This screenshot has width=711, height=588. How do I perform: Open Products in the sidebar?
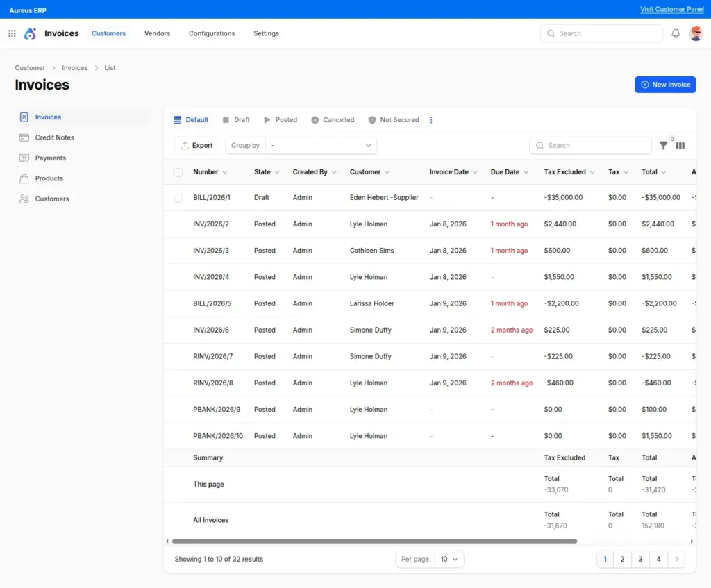(49, 178)
